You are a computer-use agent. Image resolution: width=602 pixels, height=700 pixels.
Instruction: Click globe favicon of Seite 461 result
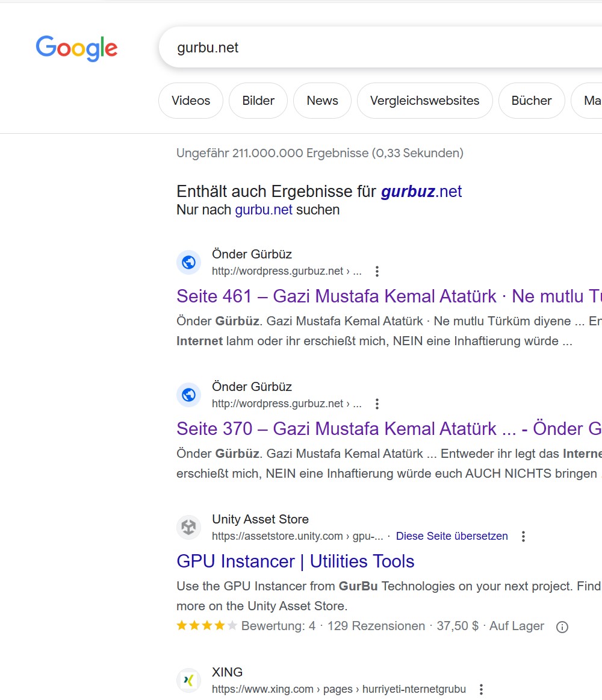tap(189, 263)
